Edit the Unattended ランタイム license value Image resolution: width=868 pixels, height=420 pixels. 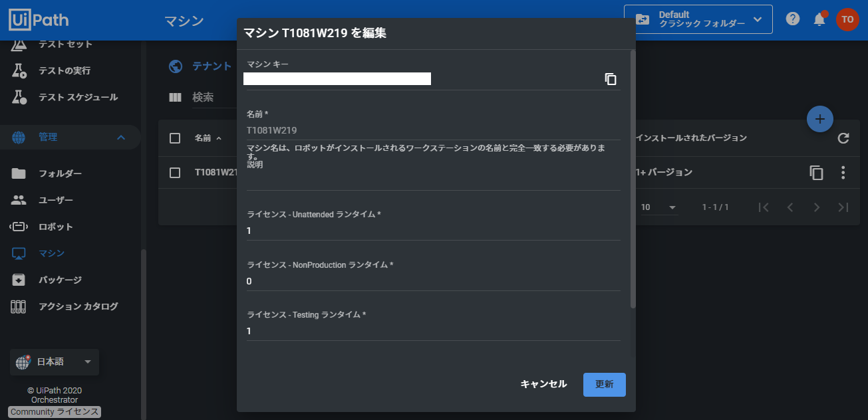(433, 231)
